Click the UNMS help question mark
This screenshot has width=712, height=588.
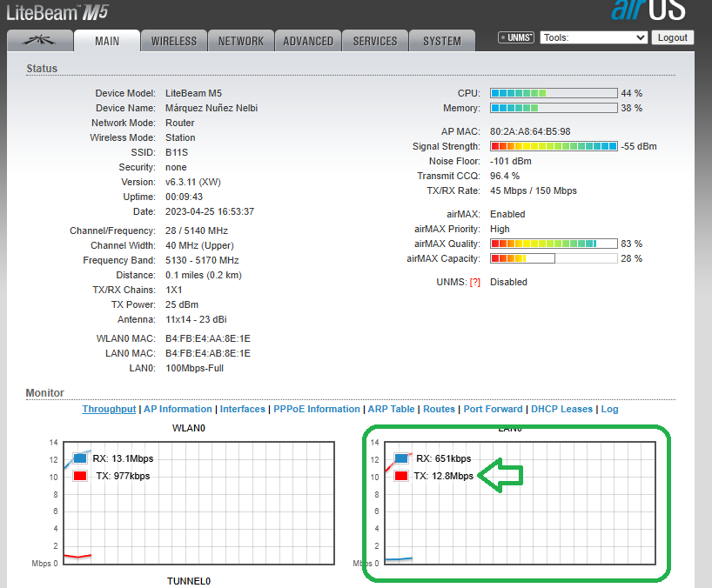pyautogui.click(x=475, y=283)
